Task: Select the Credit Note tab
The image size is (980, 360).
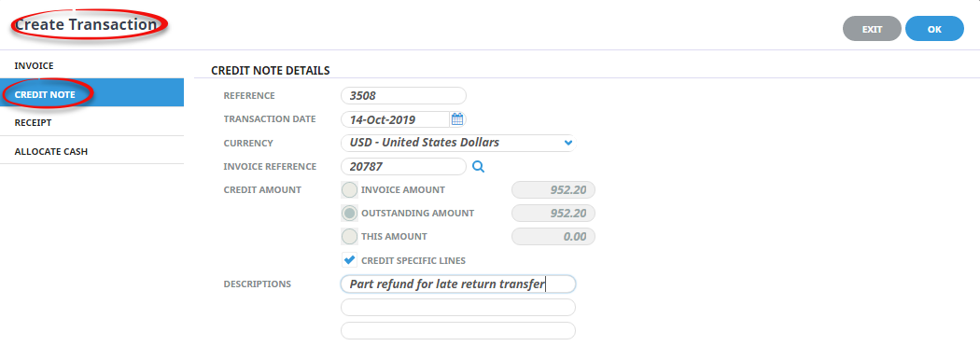Action: 91,94
